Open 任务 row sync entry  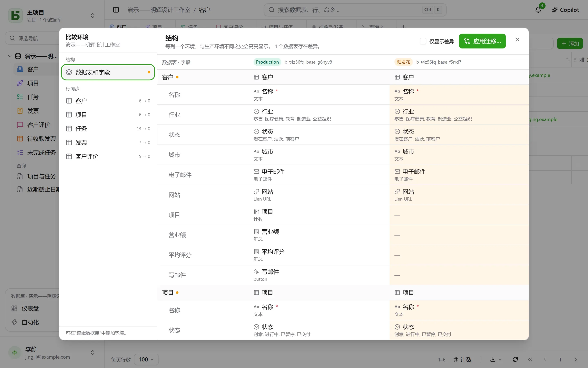point(108,129)
